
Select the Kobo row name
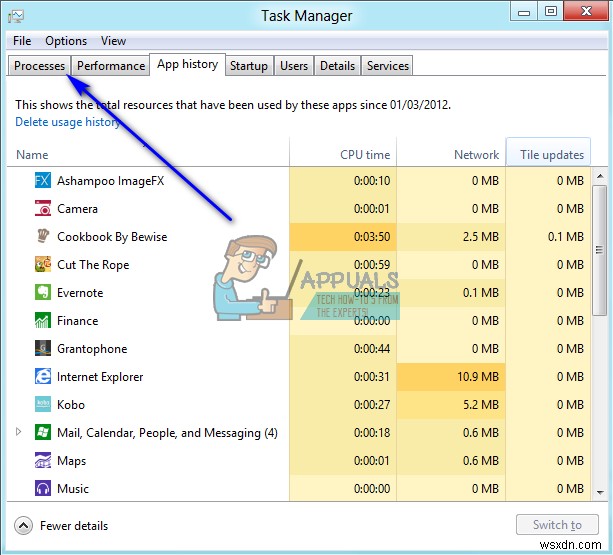(x=71, y=405)
